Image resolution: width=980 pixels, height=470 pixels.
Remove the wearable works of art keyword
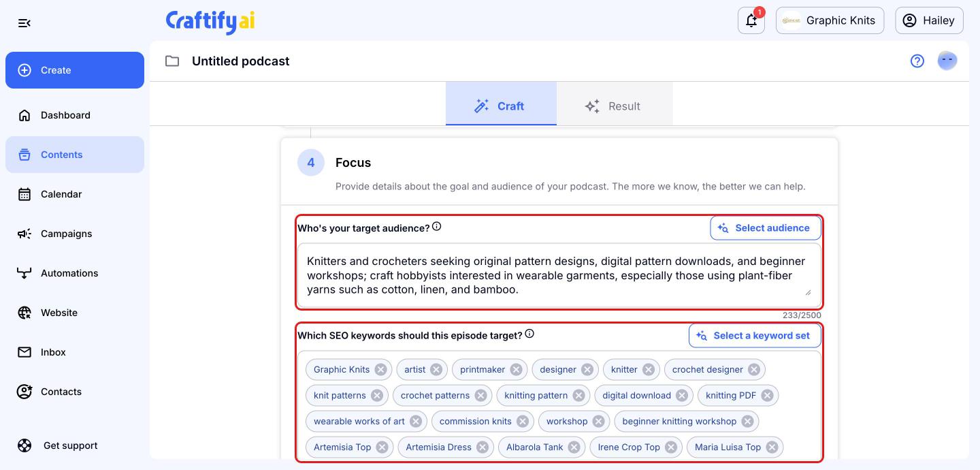click(x=416, y=422)
